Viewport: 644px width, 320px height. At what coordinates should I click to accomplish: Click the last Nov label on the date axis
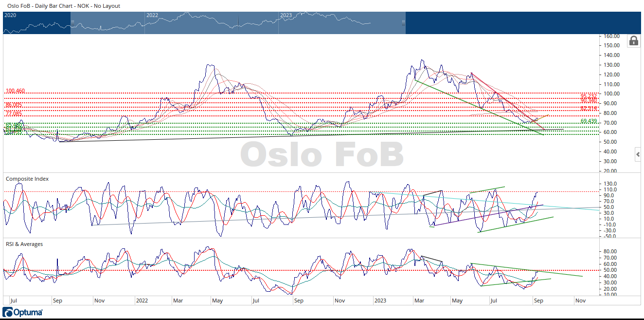click(580, 301)
